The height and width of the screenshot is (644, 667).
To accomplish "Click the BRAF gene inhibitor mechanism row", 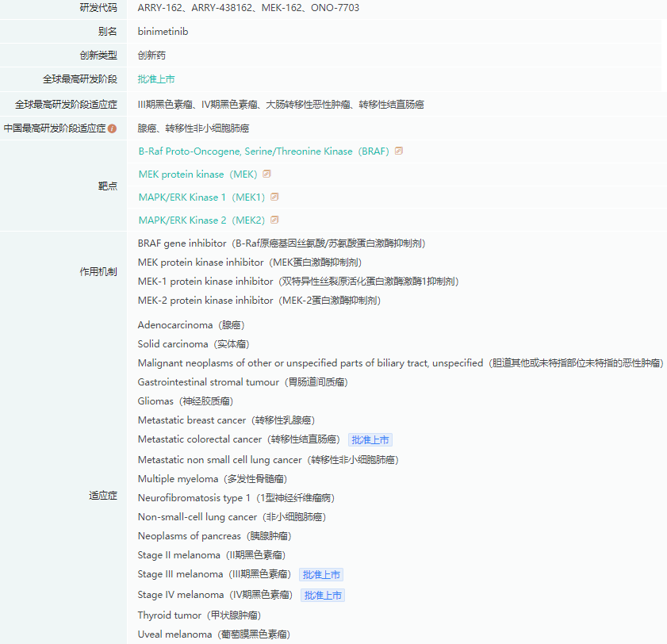I will point(282,243).
